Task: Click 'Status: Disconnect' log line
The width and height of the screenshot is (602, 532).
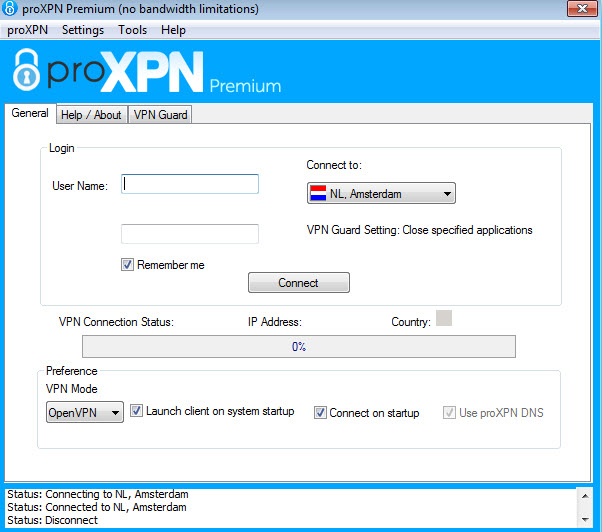Action: tap(53, 520)
